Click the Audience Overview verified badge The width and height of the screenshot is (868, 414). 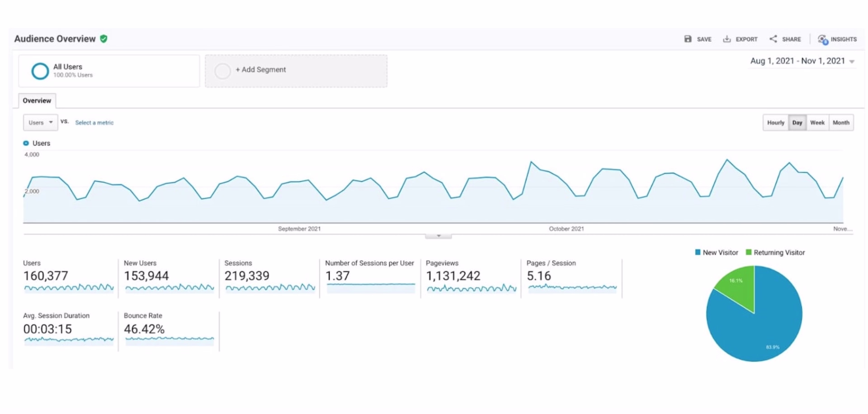tap(104, 39)
